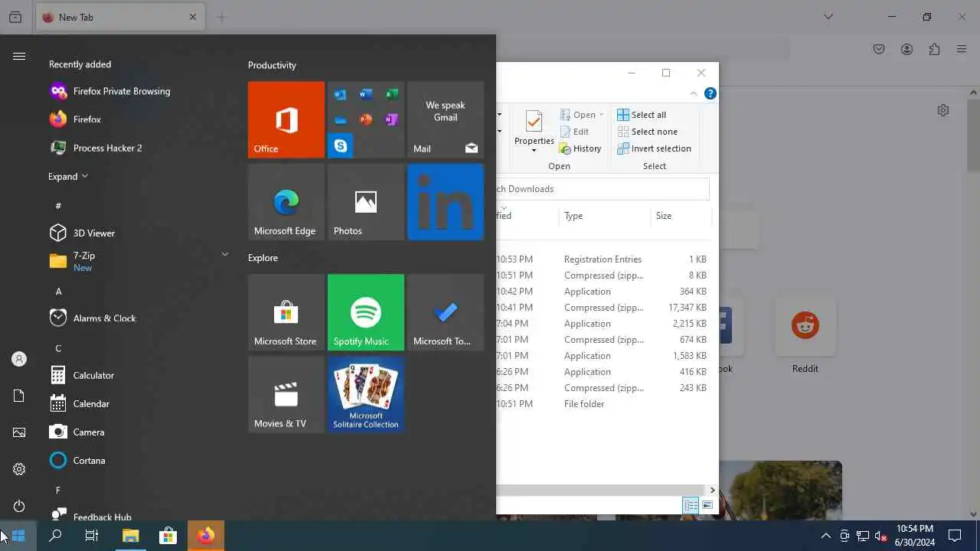Open the Office tile

(x=286, y=119)
